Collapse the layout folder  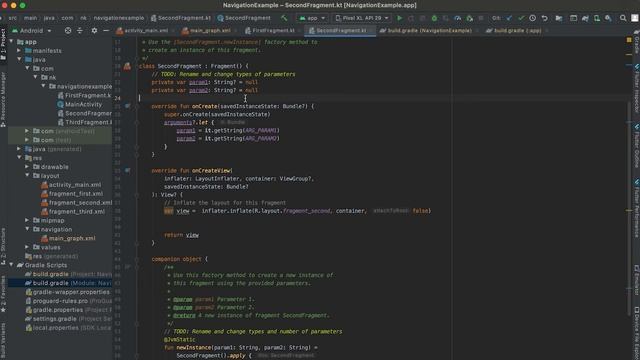point(27,176)
